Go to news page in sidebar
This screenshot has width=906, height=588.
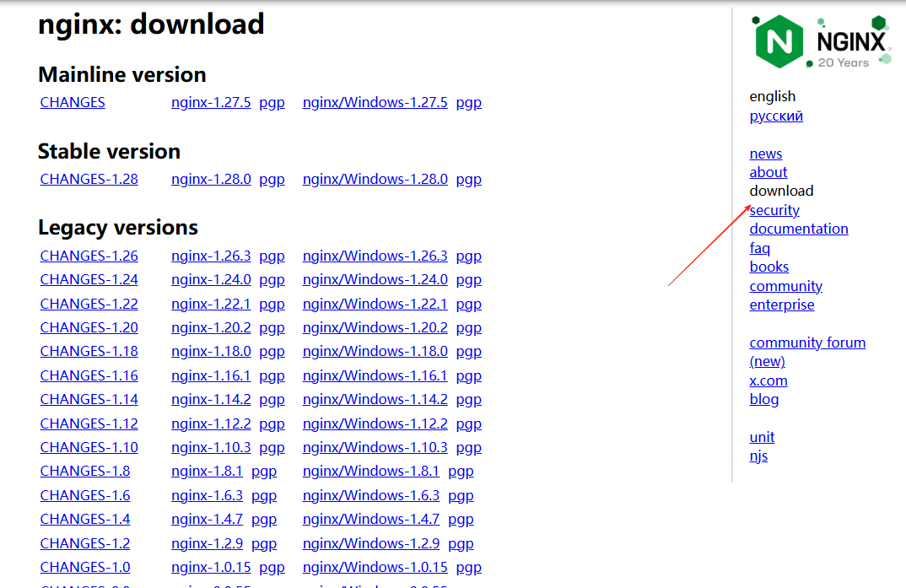pyautogui.click(x=766, y=154)
